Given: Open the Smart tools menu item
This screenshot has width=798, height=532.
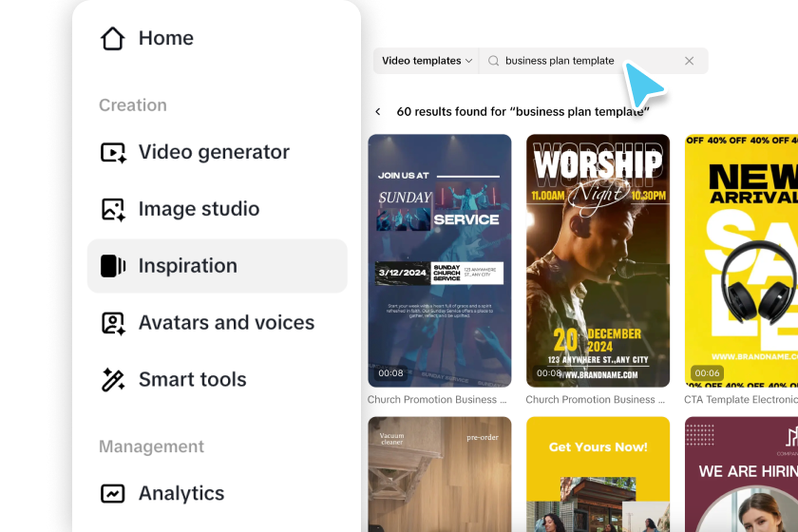Looking at the screenshot, I should [218, 380].
